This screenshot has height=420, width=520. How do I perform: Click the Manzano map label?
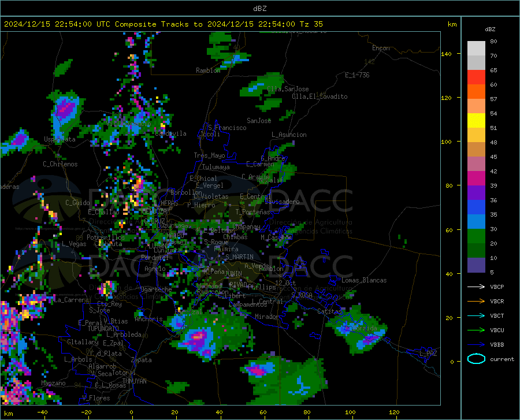pos(53,383)
